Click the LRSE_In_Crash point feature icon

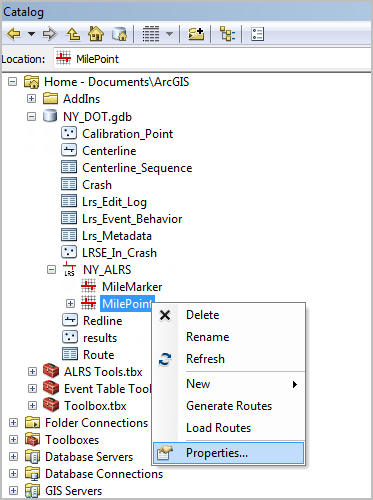[x=69, y=252]
